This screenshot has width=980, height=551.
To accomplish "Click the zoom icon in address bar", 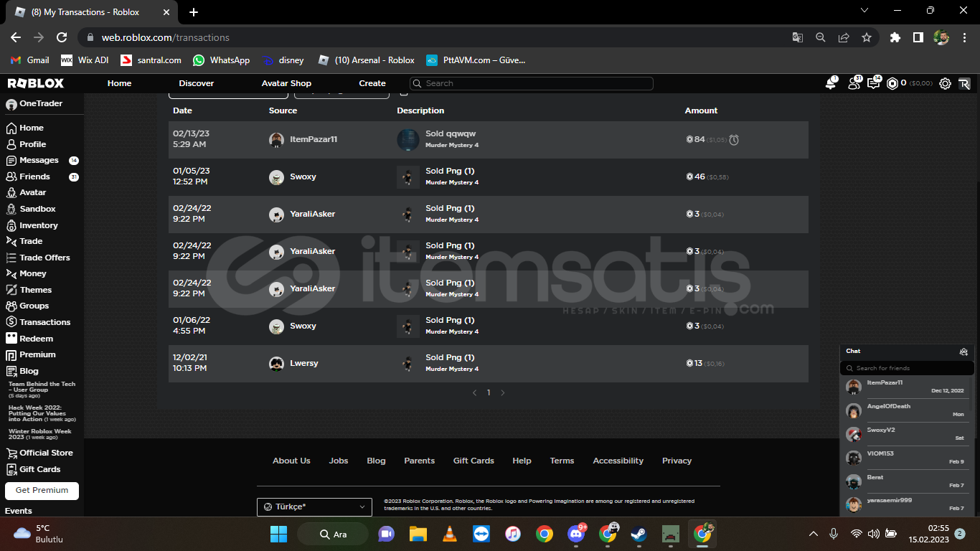I will pos(821,37).
